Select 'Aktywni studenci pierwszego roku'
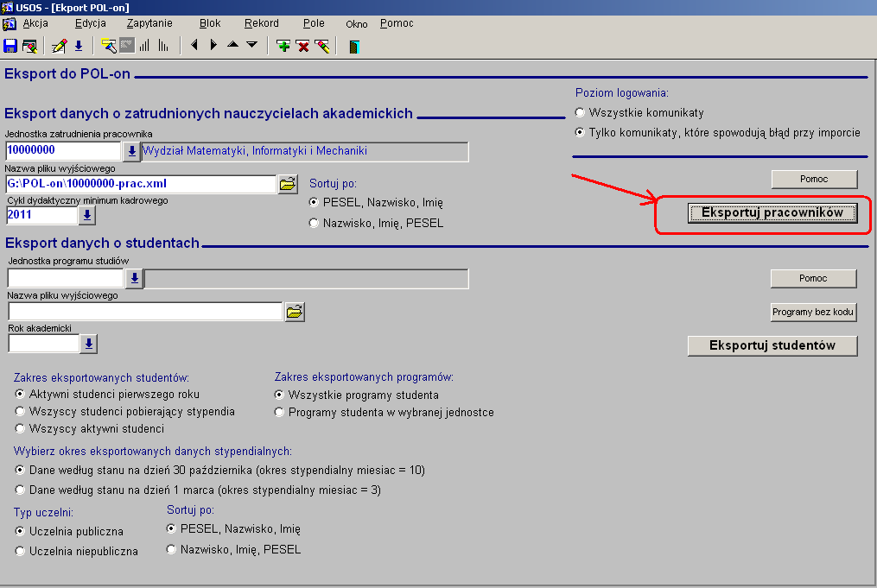The width and height of the screenshot is (877, 588). 20,394
